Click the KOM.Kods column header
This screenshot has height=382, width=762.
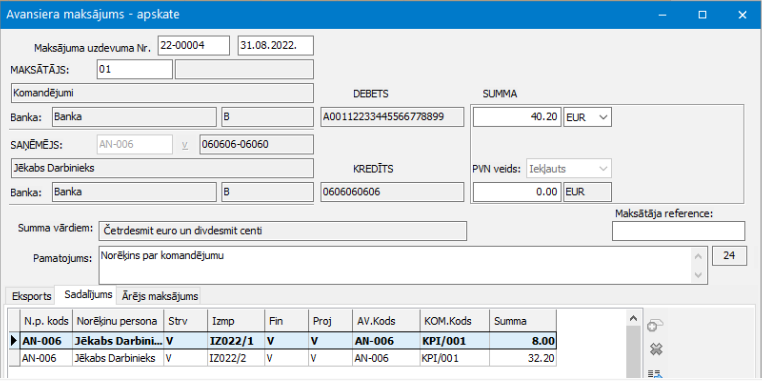(454, 321)
